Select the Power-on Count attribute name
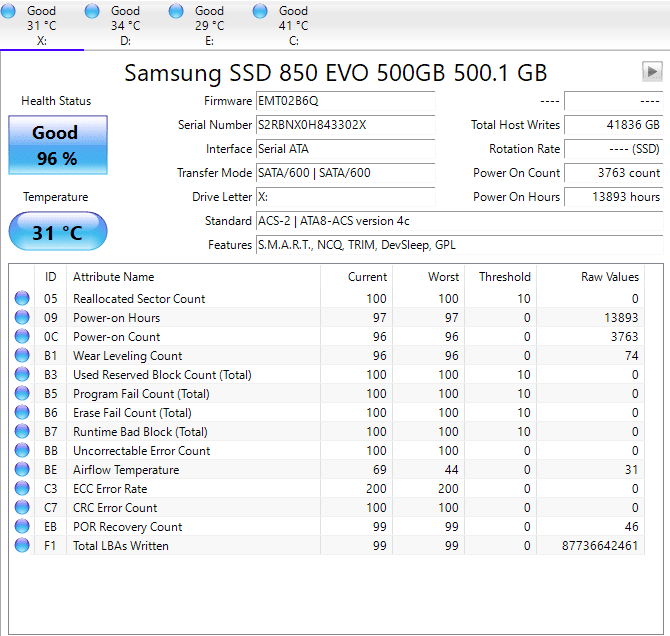 point(116,337)
